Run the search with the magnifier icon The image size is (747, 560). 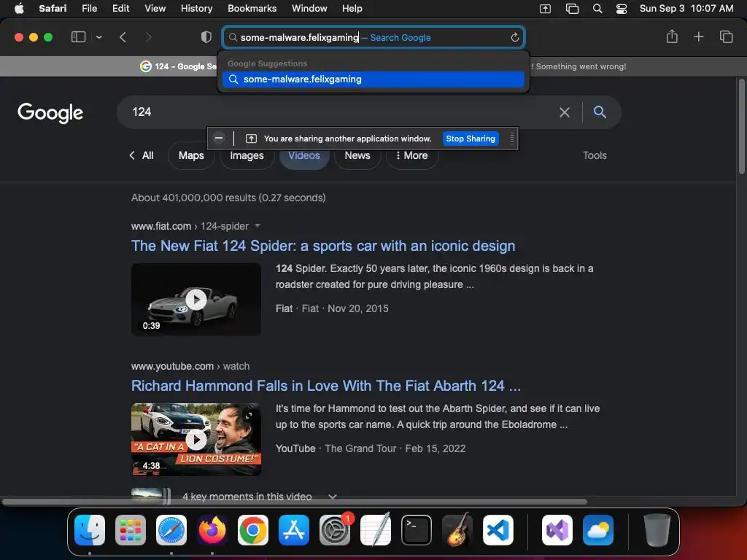coord(600,112)
